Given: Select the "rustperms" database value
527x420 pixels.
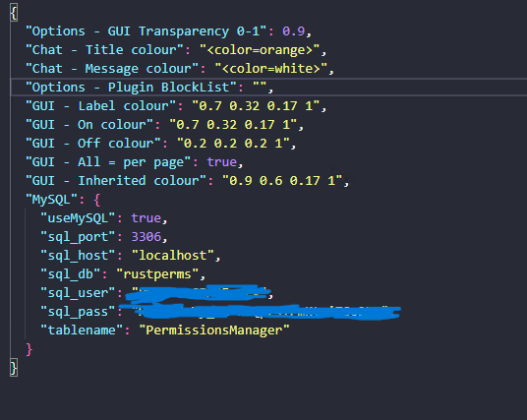Looking at the screenshot, I should [158, 274].
